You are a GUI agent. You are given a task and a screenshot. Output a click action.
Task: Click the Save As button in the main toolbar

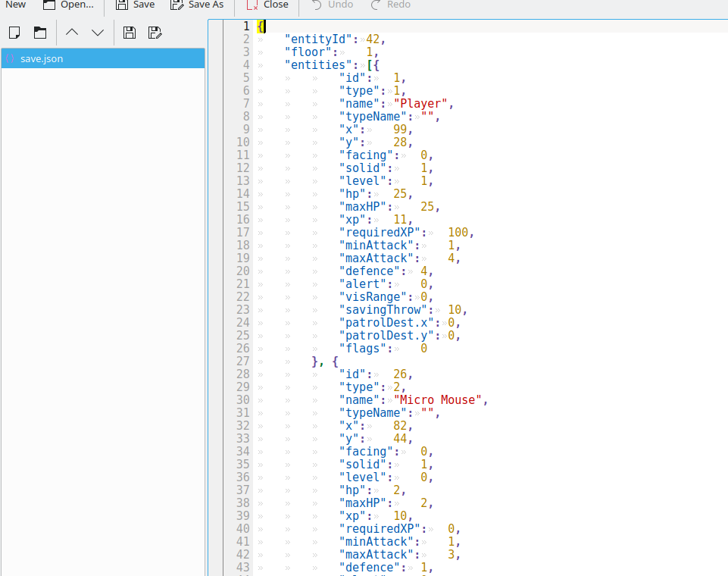click(x=197, y=5)
